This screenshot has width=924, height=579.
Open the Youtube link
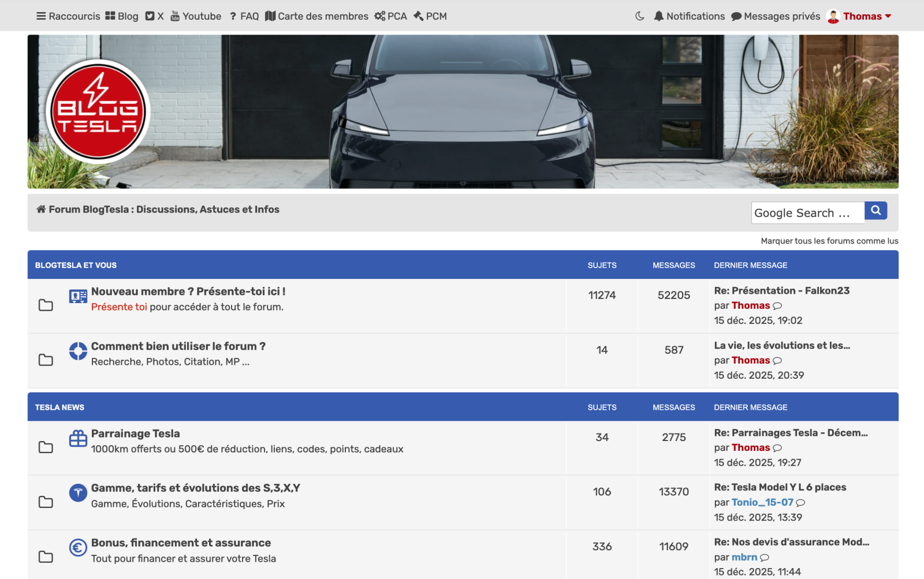pos(196,16)
